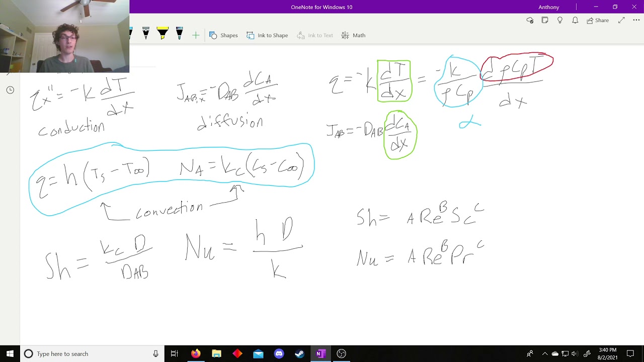
Task: Open the Action Center notifications
Action: (631, 353)
